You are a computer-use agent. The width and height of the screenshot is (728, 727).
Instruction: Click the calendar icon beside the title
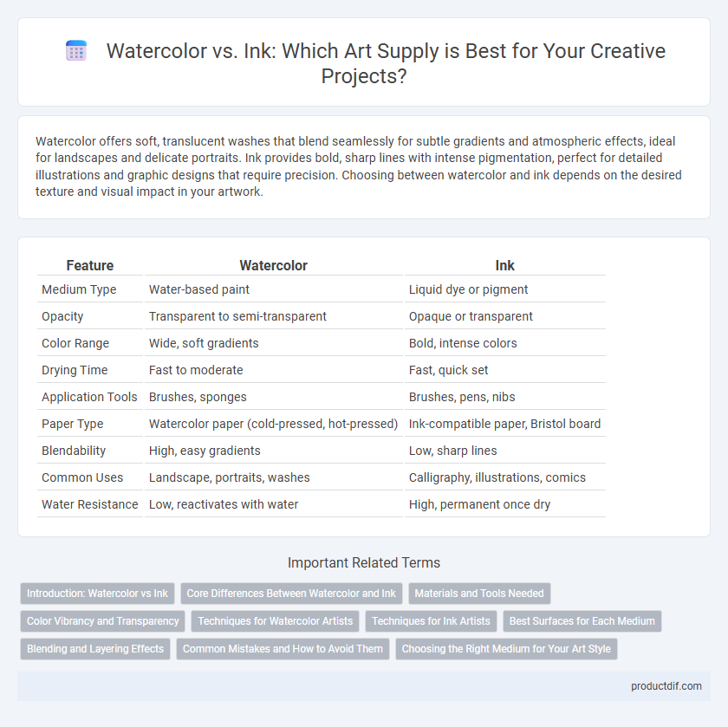click(x=76, y=50)
